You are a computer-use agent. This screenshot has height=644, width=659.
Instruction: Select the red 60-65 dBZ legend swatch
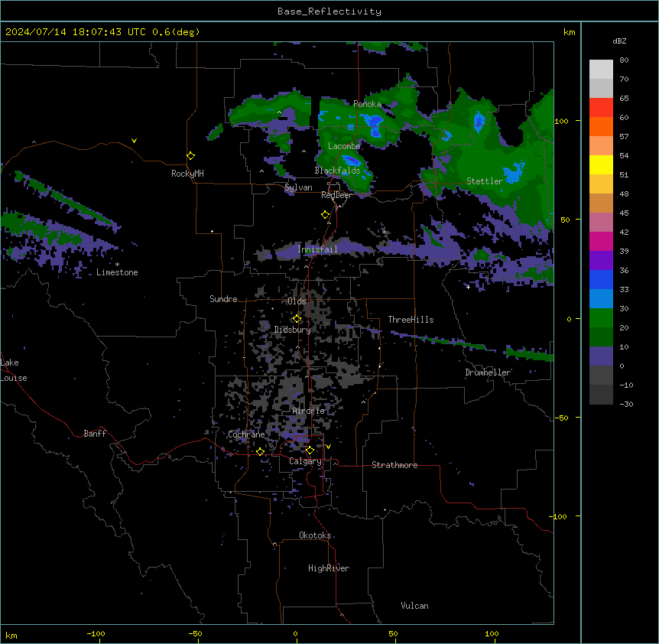(601, 108)
